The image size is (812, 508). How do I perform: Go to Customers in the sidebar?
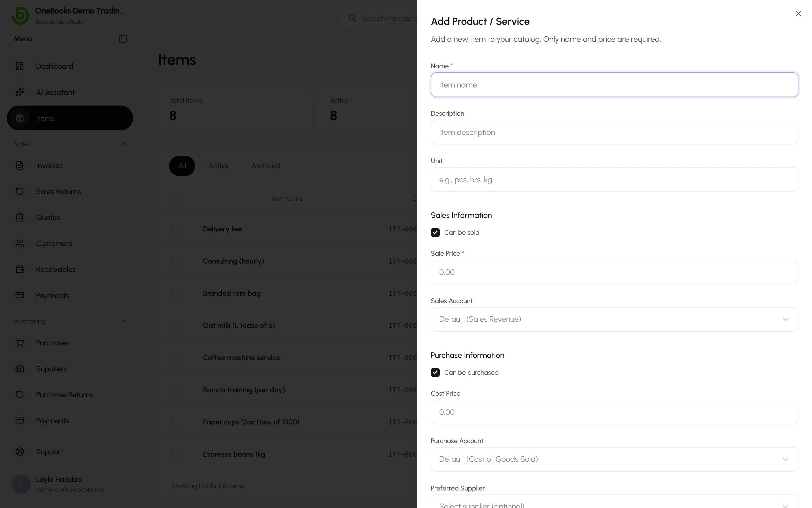point(70,243)
